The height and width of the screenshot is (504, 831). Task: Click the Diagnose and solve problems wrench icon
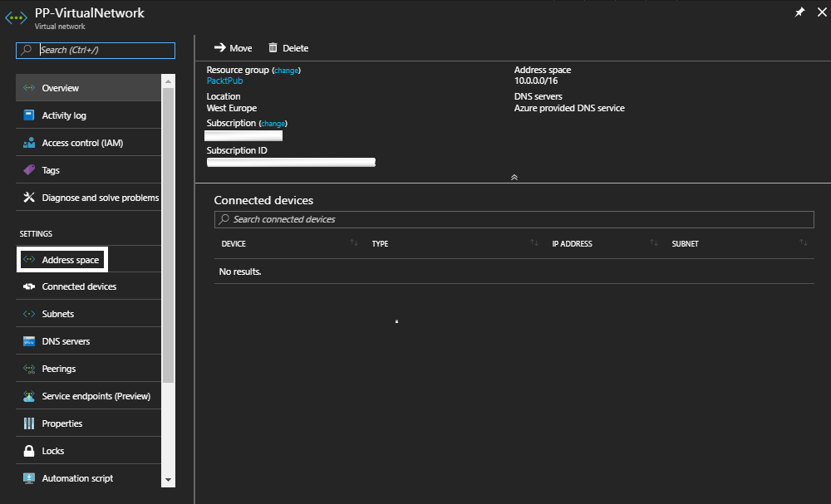(x=28, y=198)
